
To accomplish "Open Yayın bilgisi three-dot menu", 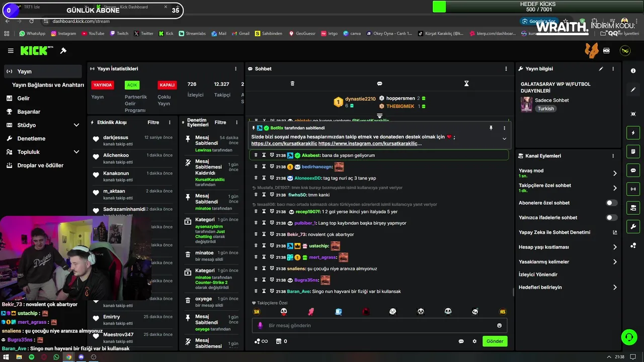I will 613,69.
